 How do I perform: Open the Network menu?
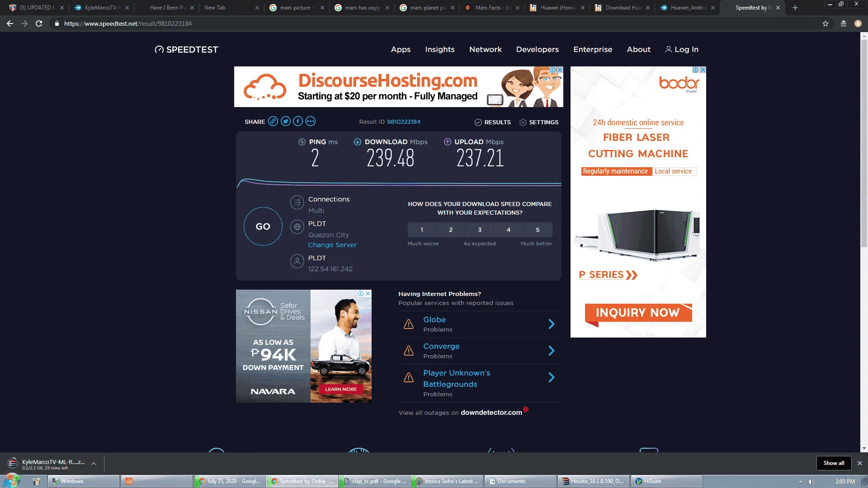pos(486,50)
